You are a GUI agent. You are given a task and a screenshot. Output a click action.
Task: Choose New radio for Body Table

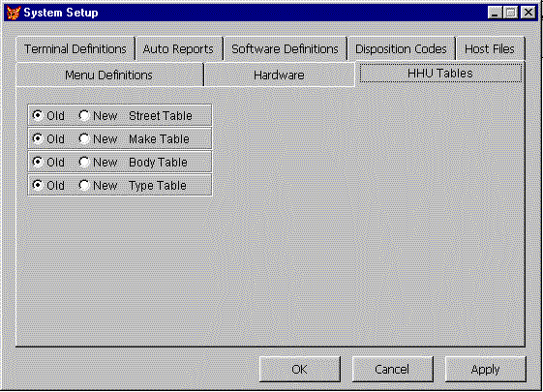84,162
